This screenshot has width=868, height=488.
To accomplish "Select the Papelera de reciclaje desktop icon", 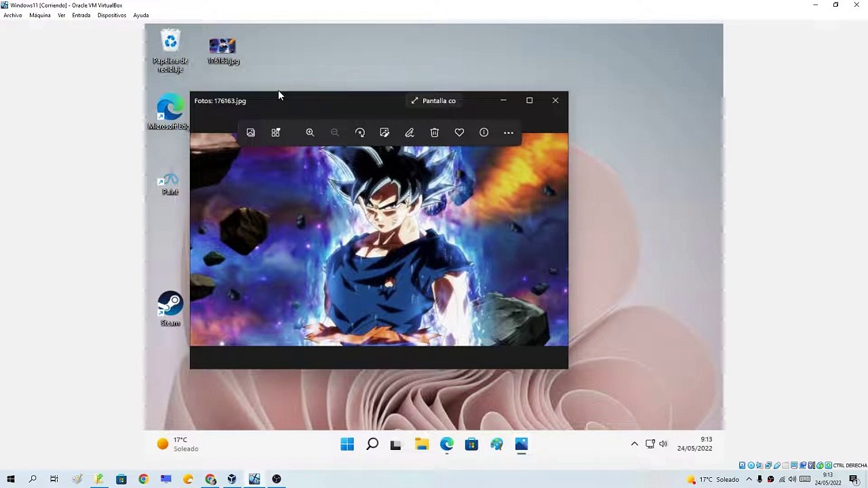I will coord(170,52).
